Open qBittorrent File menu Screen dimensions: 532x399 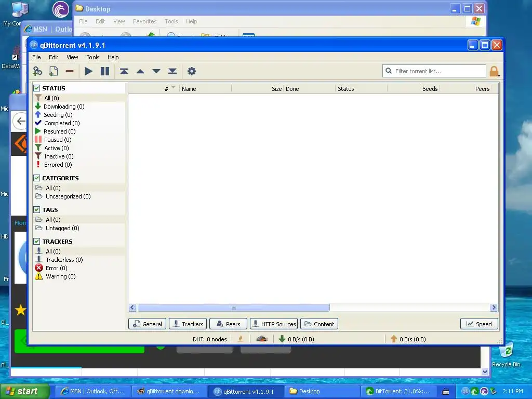(37, 57)
